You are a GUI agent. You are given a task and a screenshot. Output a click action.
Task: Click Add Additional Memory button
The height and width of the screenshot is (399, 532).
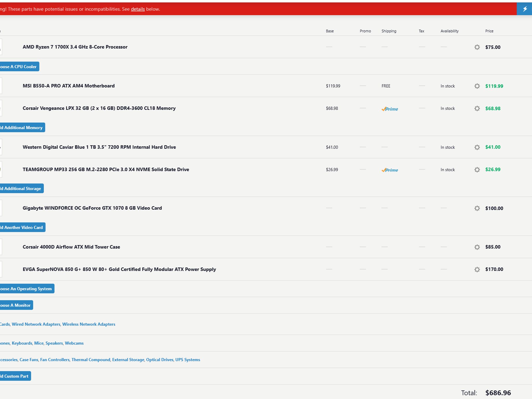[x=22, y=128]
